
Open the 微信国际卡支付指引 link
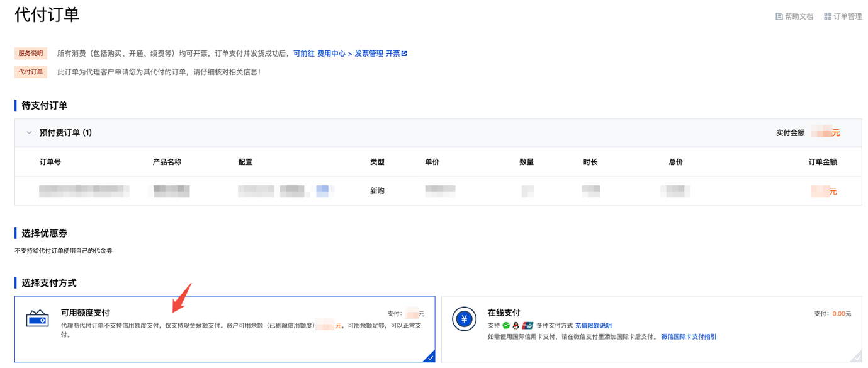[689, 337]
